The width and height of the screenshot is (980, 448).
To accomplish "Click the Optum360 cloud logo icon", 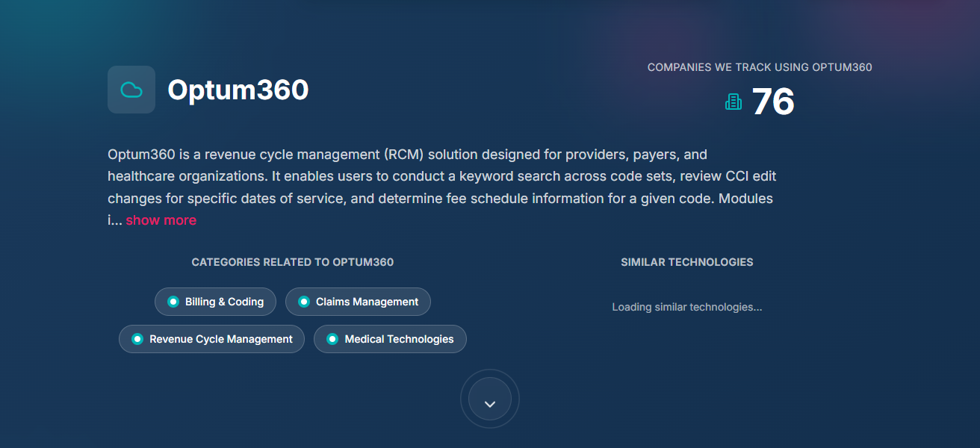I will click(x=131, y=90).
